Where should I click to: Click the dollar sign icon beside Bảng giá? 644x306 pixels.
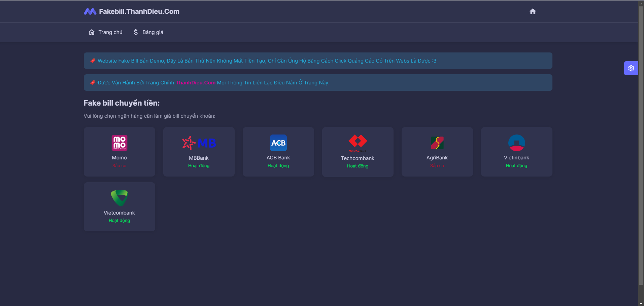(136, 32)
